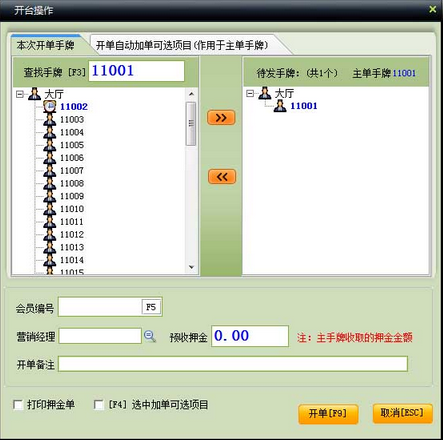443x440 pixels.
Task: Collapse the 大厅 node in left tree
Action: [x=20, y=95]
